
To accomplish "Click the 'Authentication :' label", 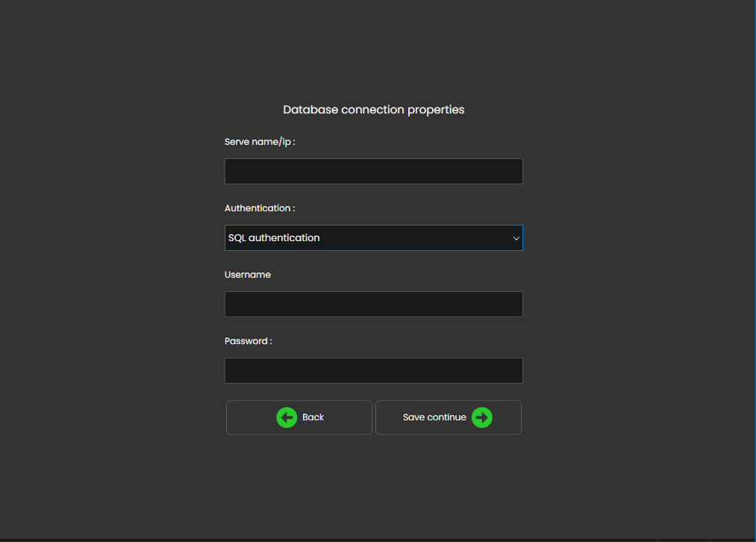I will [260, 208].
